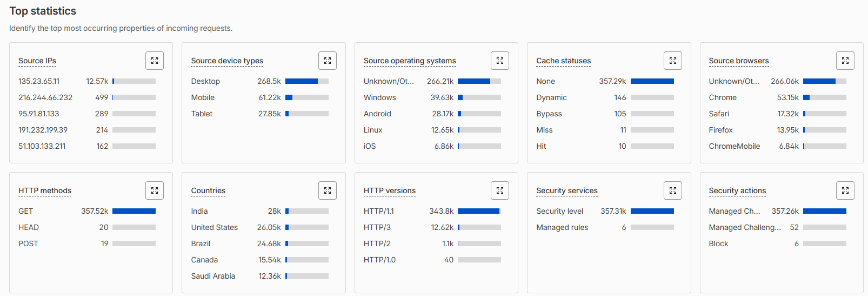The height and width of the screenshot is (296, 868).
Task: Expand the Source IPs card
Action: (x=155, y=61)
